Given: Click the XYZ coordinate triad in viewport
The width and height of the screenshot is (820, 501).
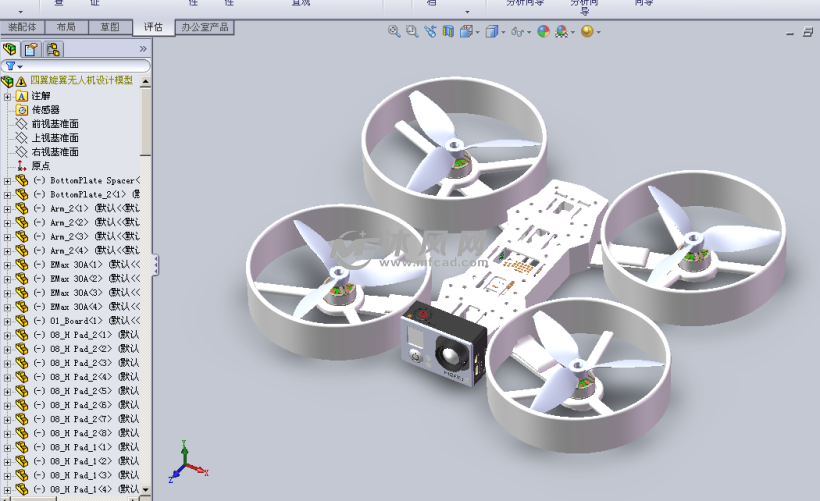Looking at the screenshot, I should point(188,462).
